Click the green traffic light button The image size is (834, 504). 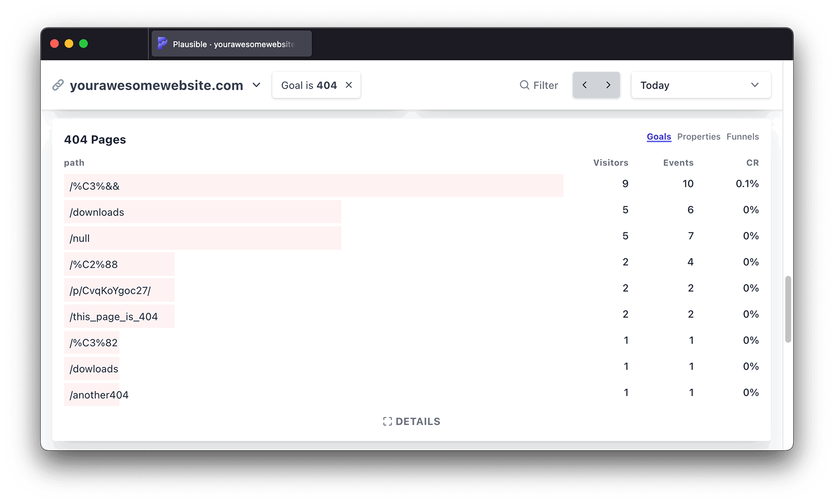click(x=84, y=43)
